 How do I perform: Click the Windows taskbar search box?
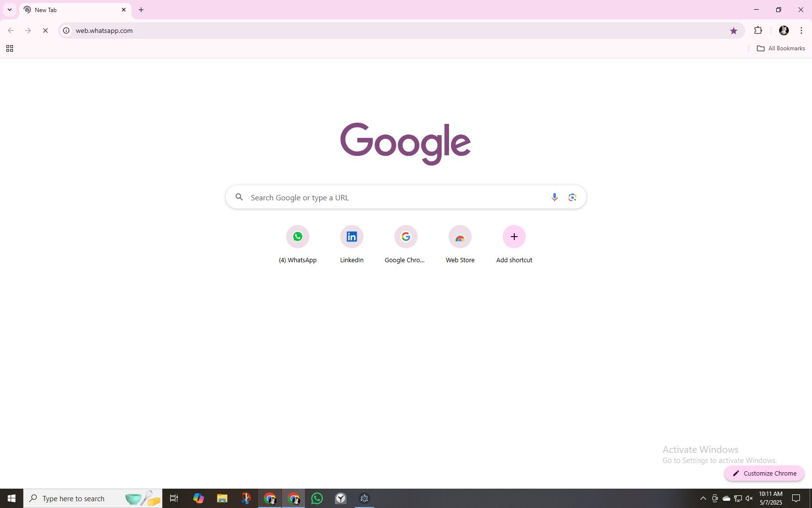click(x=93, y=498)
